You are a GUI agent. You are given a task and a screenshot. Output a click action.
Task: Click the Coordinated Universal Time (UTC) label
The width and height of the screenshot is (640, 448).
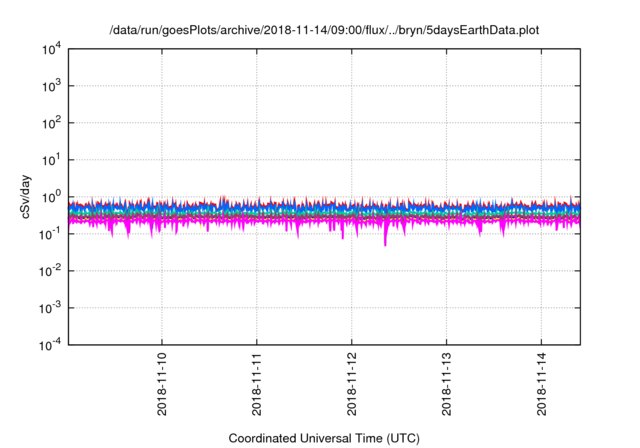(324, 438)
